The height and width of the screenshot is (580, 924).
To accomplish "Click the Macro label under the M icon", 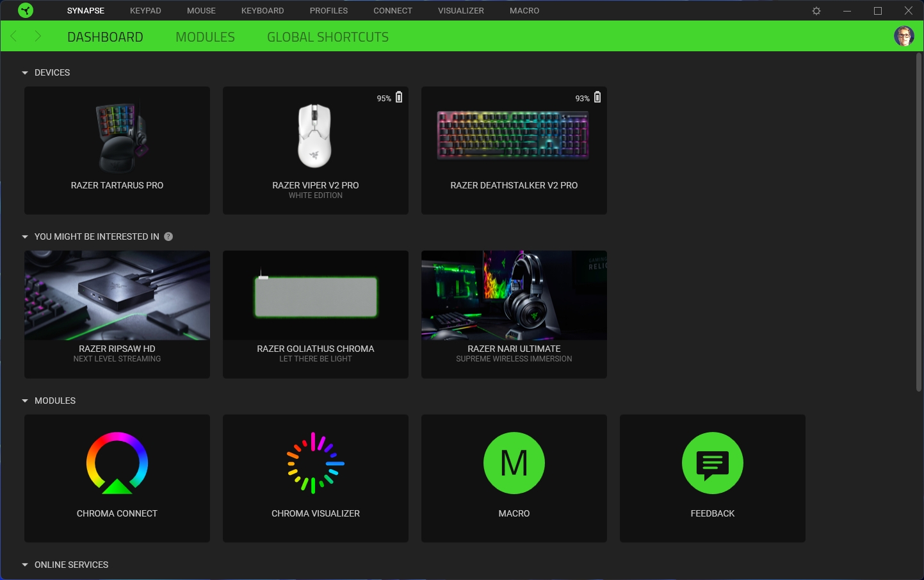I will point(514,513).
